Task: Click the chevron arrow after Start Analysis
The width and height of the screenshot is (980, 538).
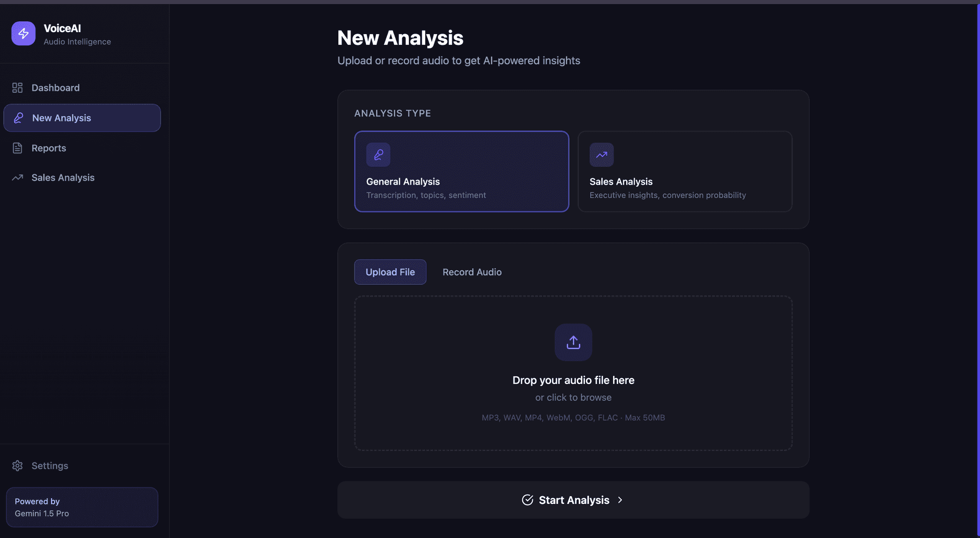Action: 620,500
